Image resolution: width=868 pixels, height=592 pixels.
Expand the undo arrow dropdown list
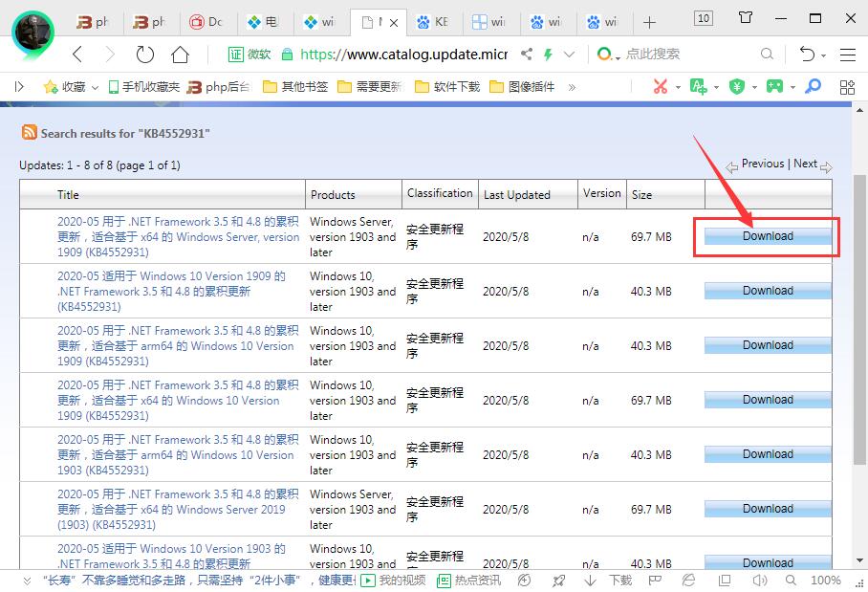824,55
